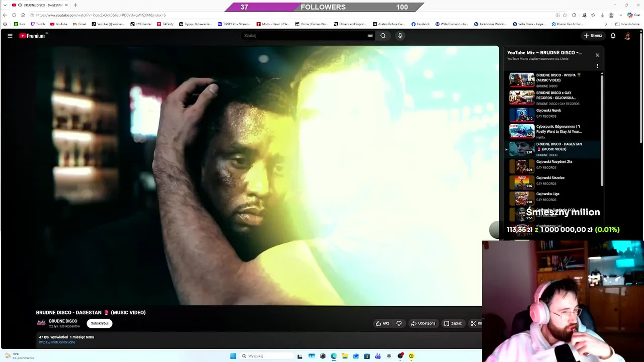Play Gejowski Strzelec from playlist
Viewport: 644px width, 362px height.
[552, 182]
